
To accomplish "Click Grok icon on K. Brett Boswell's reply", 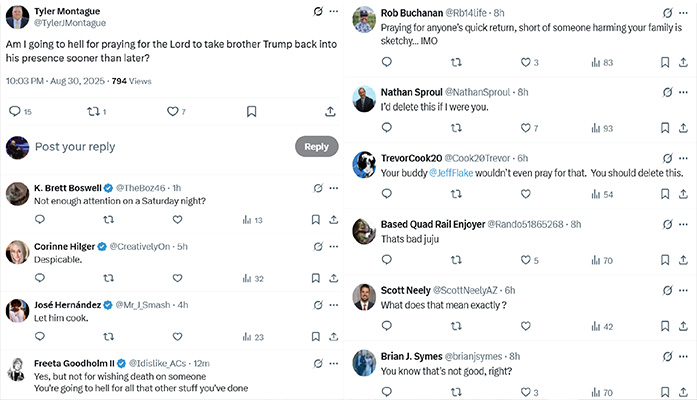I will pyautogui.click(x=317, y=187).
